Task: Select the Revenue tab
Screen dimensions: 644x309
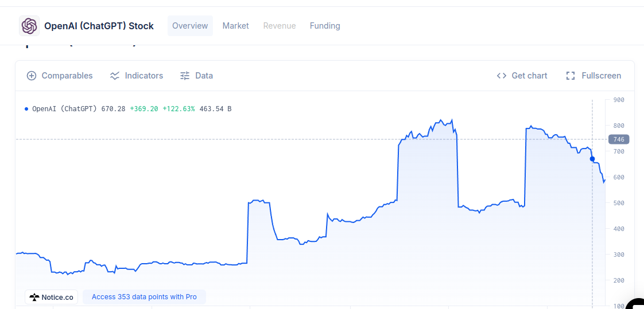Action: tap(280, 26)
